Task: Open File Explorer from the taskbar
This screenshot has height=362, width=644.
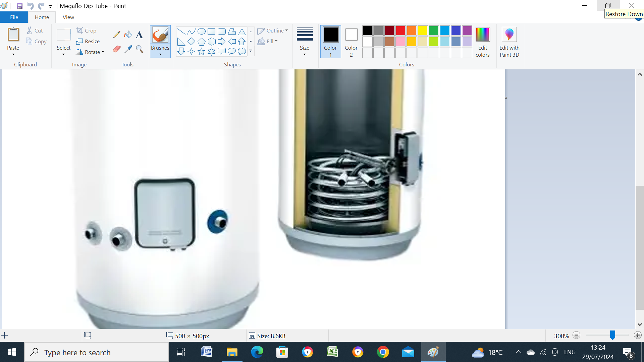Action: (232, 352)
